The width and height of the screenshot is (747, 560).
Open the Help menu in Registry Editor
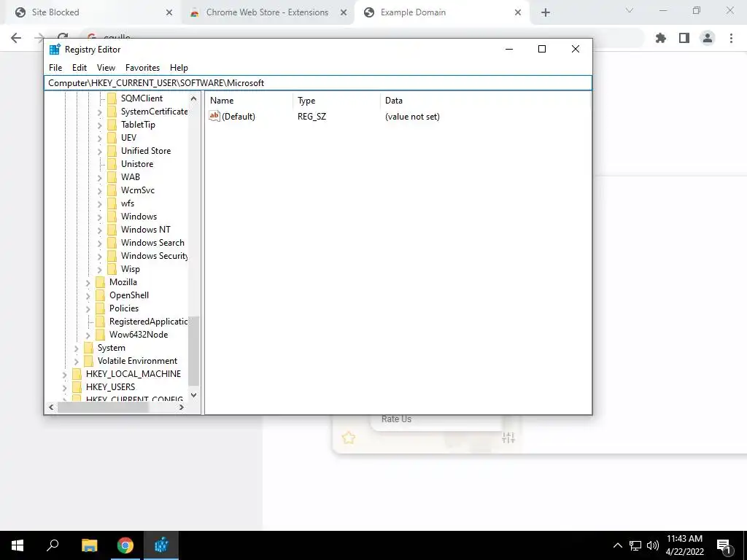pyautogui.click(x=179, y=68)
